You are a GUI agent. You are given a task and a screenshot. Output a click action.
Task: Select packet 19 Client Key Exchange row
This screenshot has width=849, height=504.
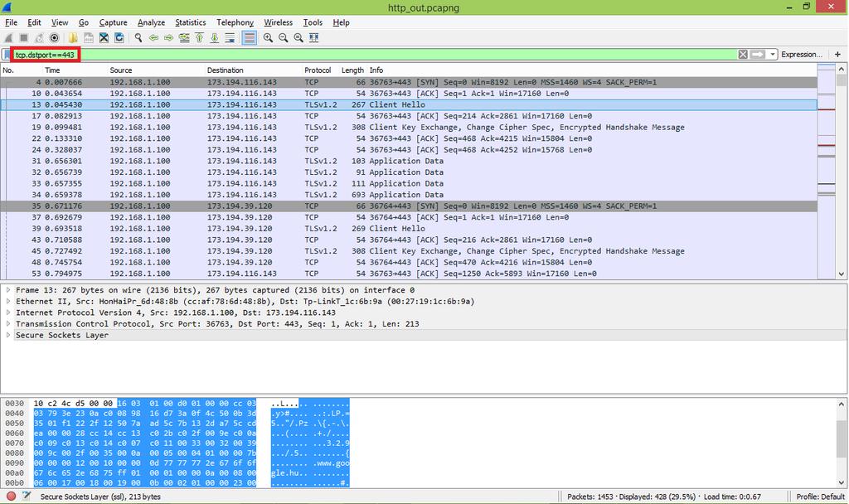click(x=409, y=127)
